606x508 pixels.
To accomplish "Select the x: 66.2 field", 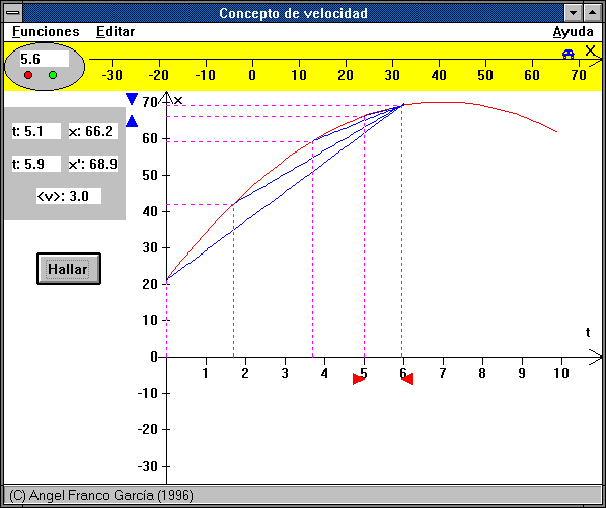I will [93, 131].
